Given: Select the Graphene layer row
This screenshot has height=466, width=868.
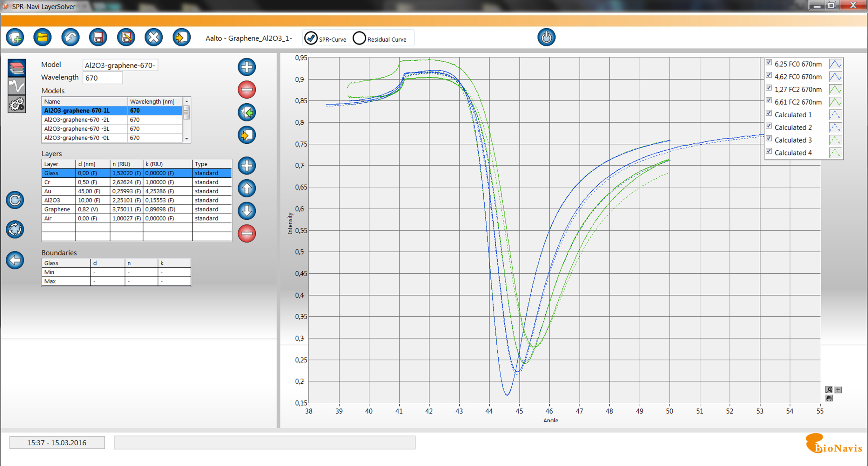Looking at the screenshot, I should tap(57, 209).
